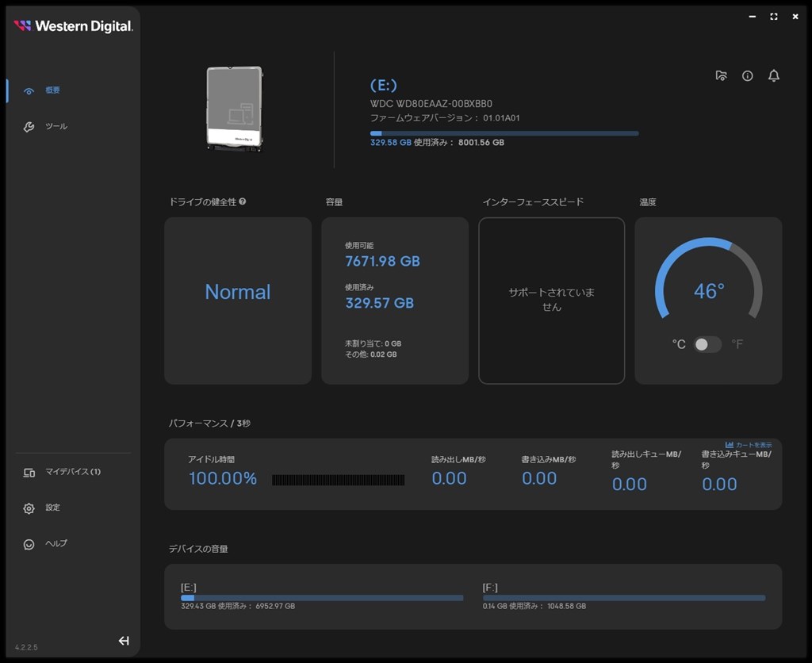The height and width of the screenshot is (663, 812).
Task: Click the Normal drive health card
Action: (238, 301)
